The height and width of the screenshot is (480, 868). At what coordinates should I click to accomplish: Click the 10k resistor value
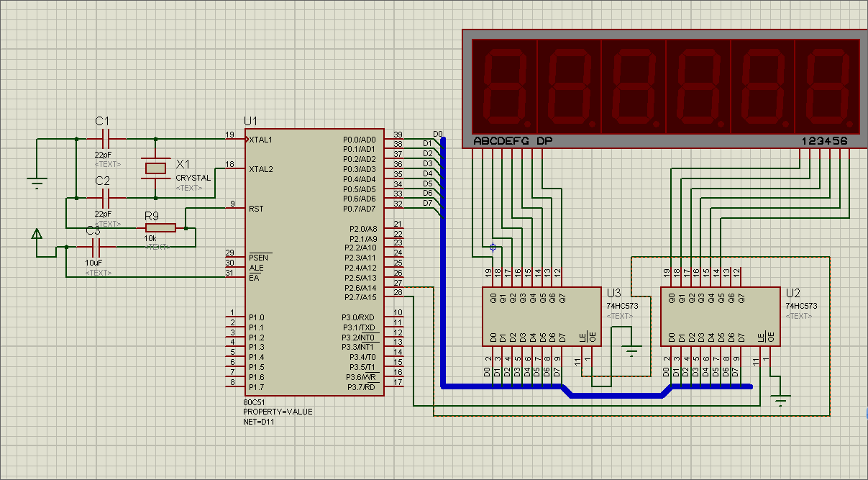coord(150,238)
